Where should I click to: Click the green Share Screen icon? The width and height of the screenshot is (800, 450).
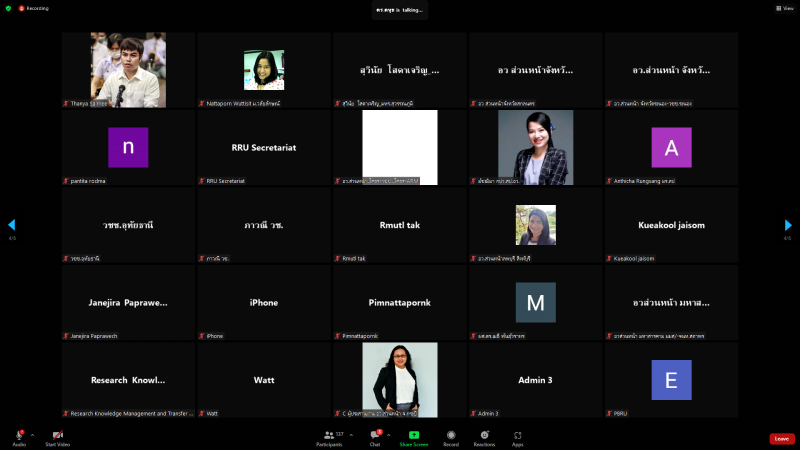[x=413, y=435]
